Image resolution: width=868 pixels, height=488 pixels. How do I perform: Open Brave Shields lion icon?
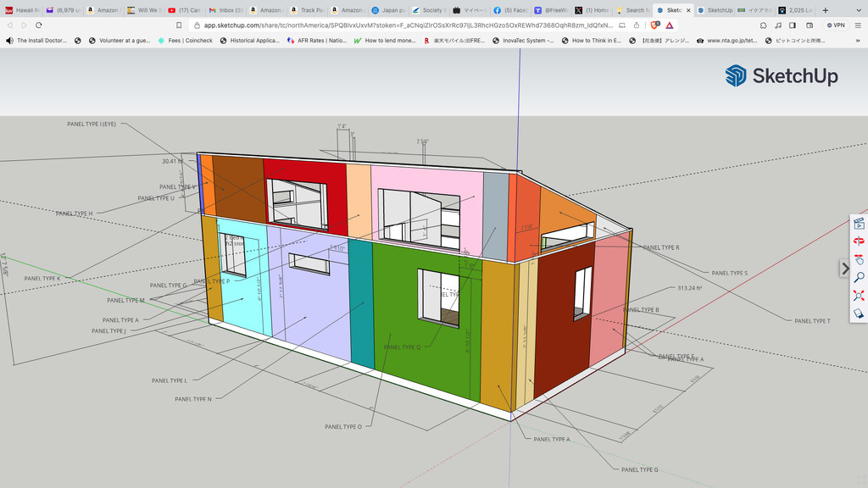(654, 25)
